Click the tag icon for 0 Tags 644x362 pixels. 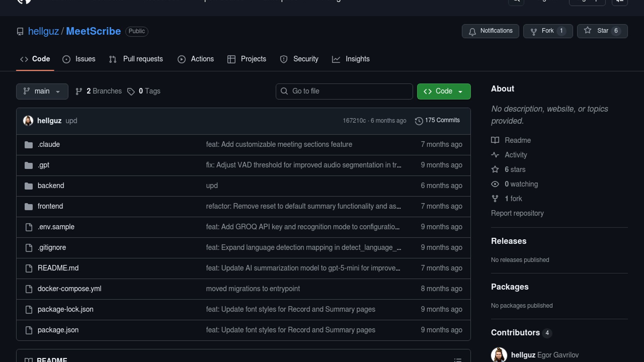(x=131, y=92)
